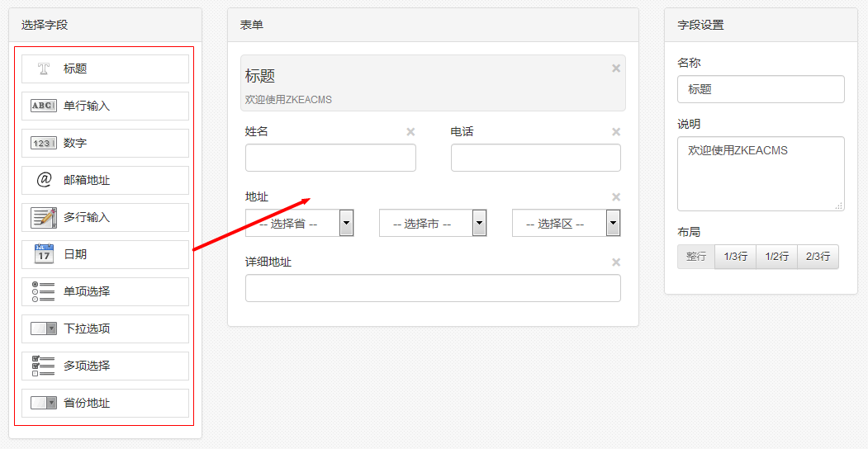Click the 选择字段 panel header

coord(105,25)
